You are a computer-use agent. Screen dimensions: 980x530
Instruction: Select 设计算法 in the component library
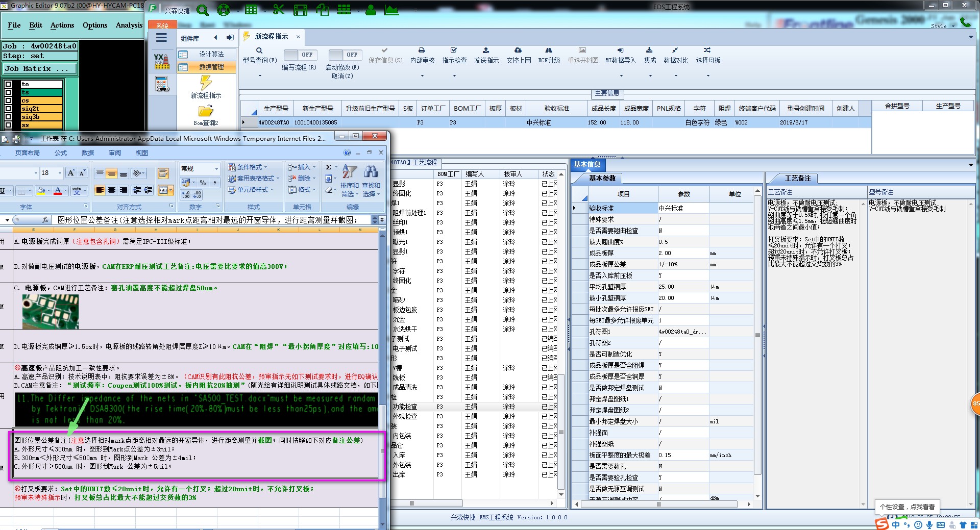click(x=207, y=54)
